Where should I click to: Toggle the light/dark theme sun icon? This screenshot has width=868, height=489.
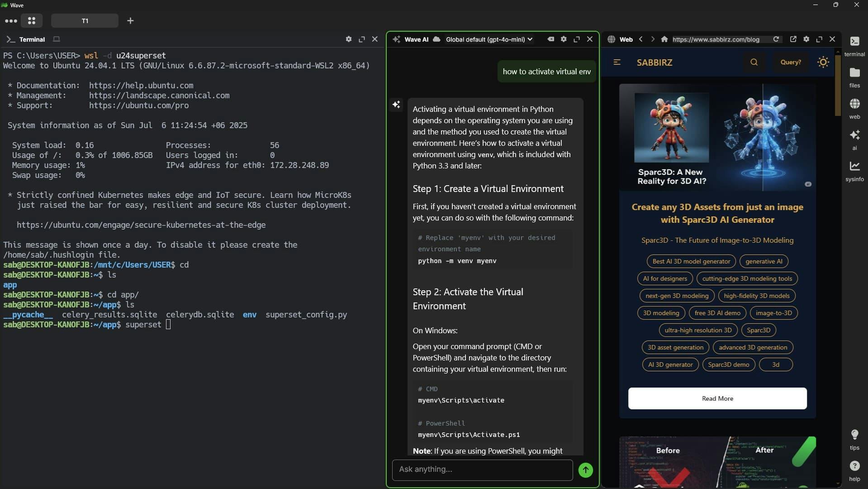823,62
